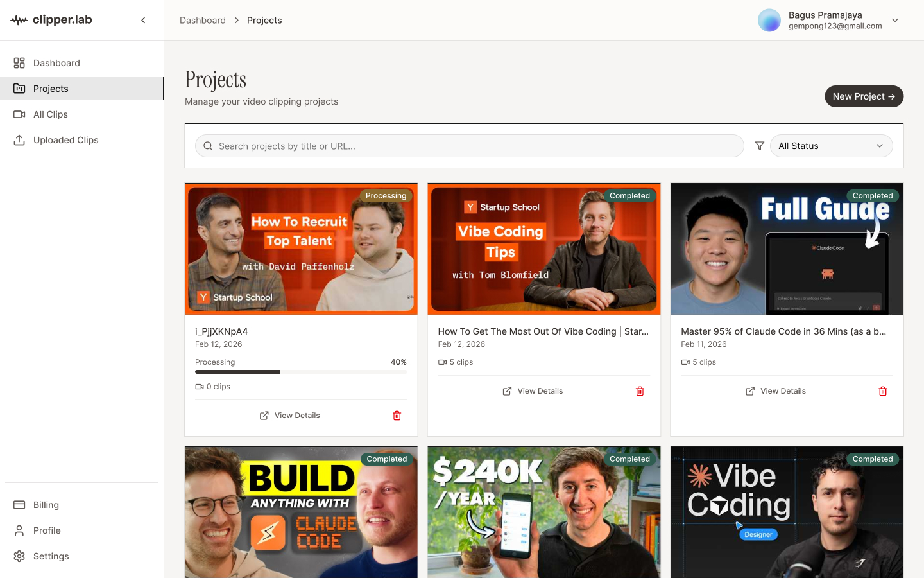Delete the Master Claude Code project
This screenshot has width=924, height=578.
point(882,391)
